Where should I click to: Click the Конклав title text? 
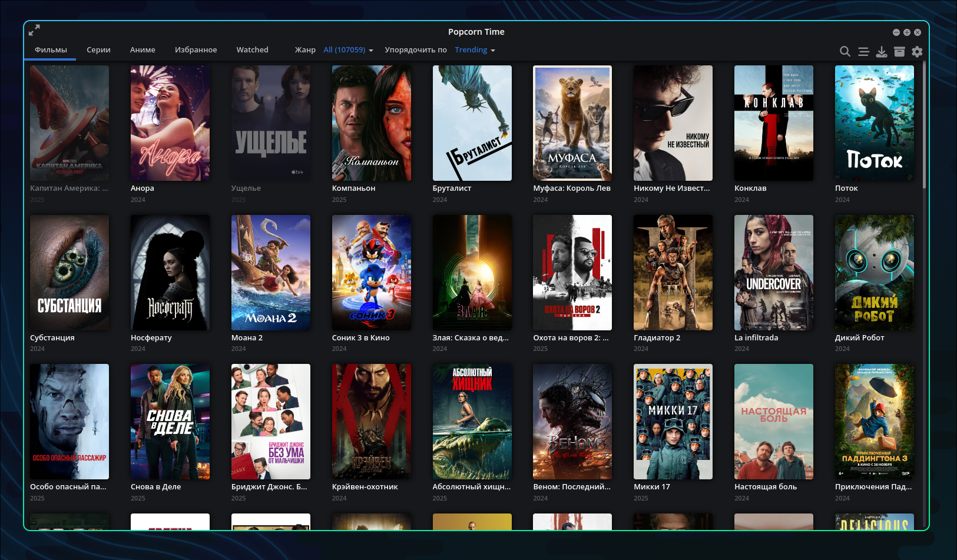pyautogui.click(x=750, y=188)
